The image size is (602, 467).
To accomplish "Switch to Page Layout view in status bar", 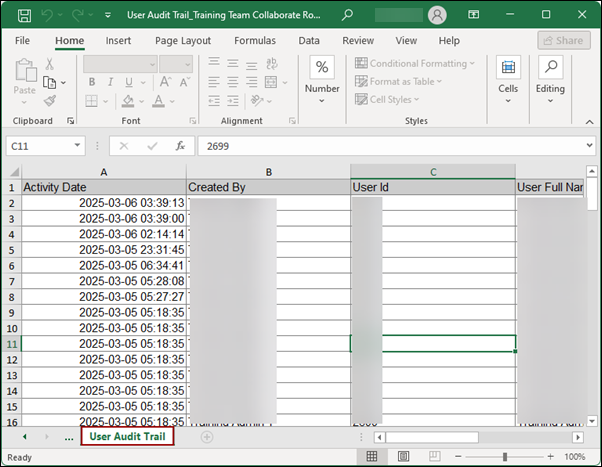I will 403,457.
